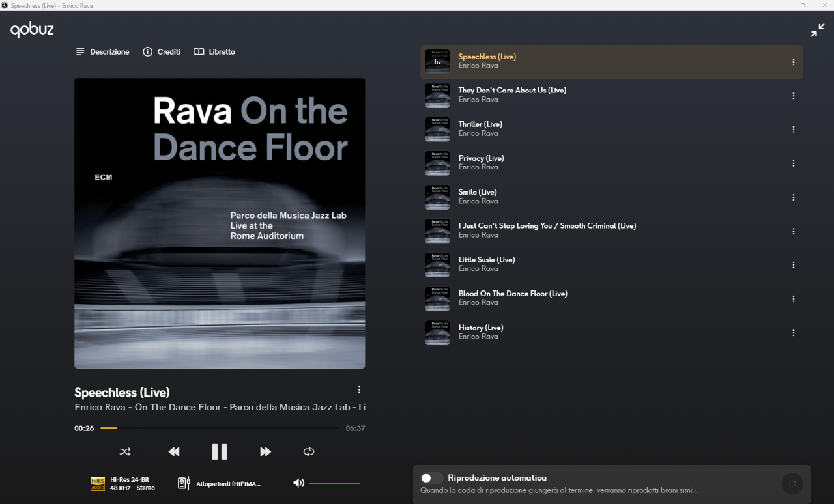Screen dimensions: 834x504
Task: Collapse the full-screen player view
Action: pyautogui.click(x=817, y=31)
